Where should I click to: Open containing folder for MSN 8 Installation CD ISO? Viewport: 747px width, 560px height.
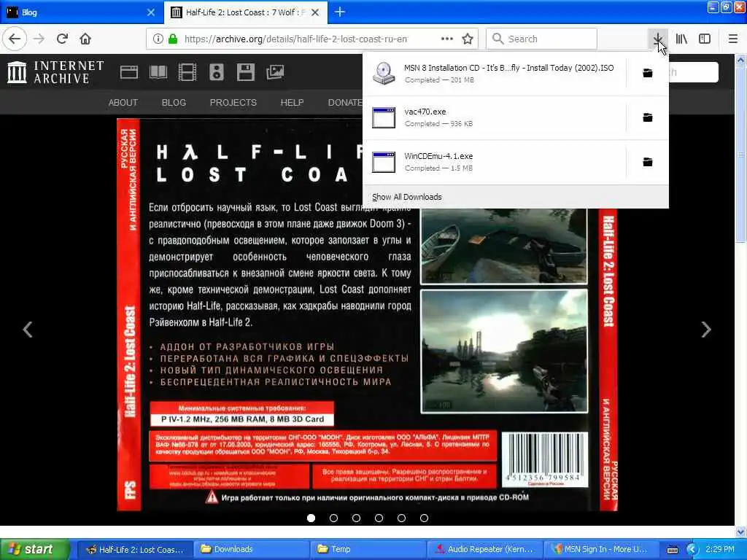[x=648, y=73]
